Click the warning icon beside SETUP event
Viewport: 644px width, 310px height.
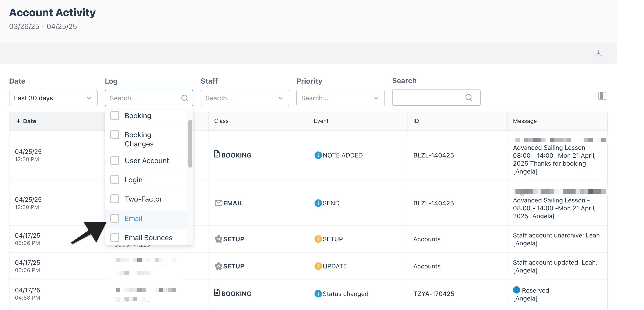318,239
